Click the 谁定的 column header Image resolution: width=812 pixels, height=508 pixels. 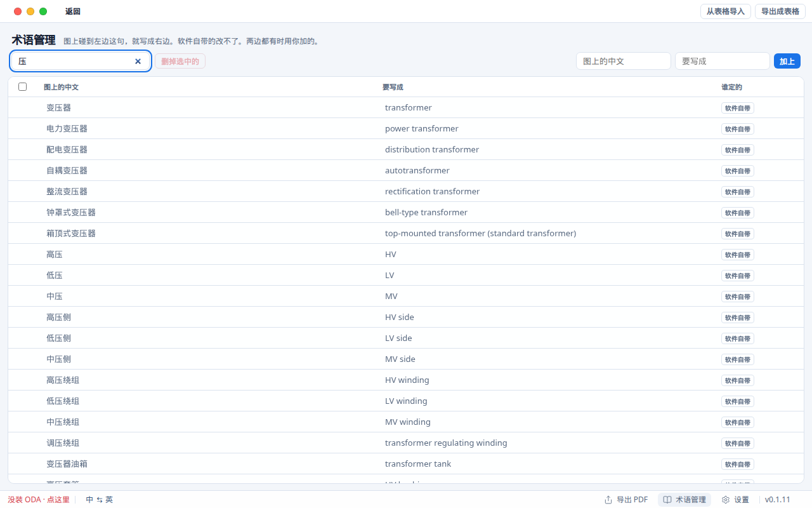[x=731, y=87]
